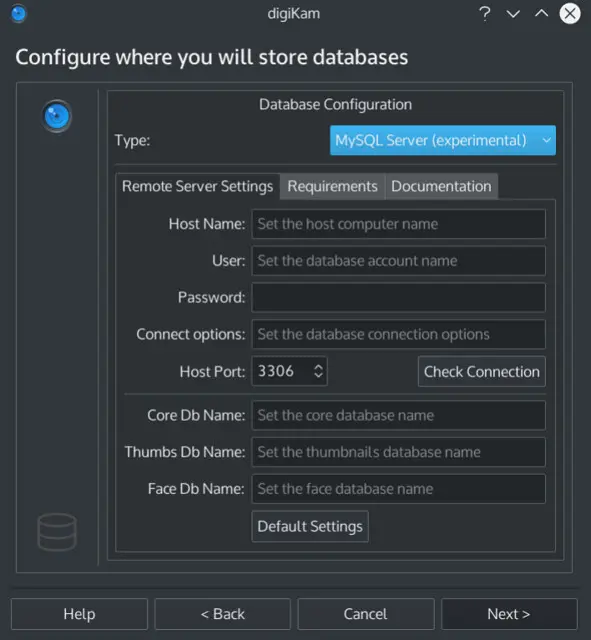Click the 'Host Name:' label
Image resolution: width=591 pixels, height=640 pixels.
(207, 224)
